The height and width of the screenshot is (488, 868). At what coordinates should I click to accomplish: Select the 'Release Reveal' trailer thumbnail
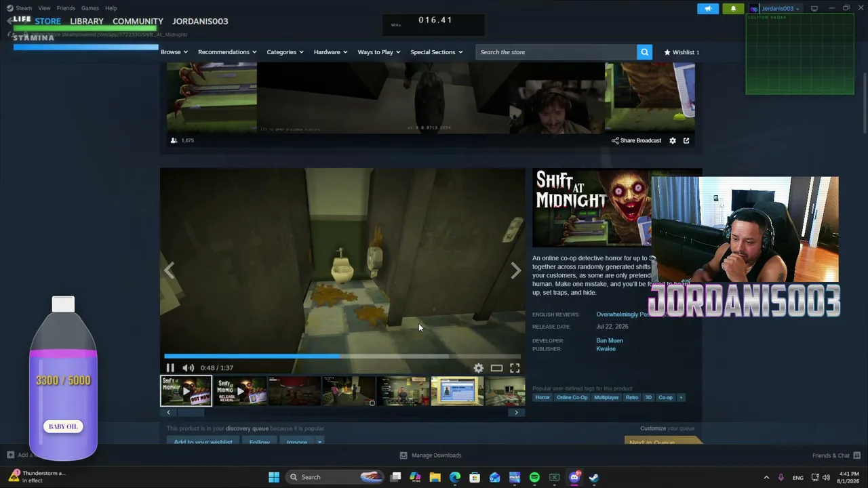(x=240, y=391)
